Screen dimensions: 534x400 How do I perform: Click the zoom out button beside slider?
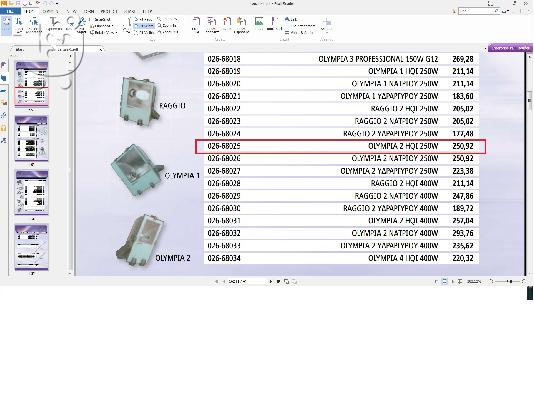point(491,282)
